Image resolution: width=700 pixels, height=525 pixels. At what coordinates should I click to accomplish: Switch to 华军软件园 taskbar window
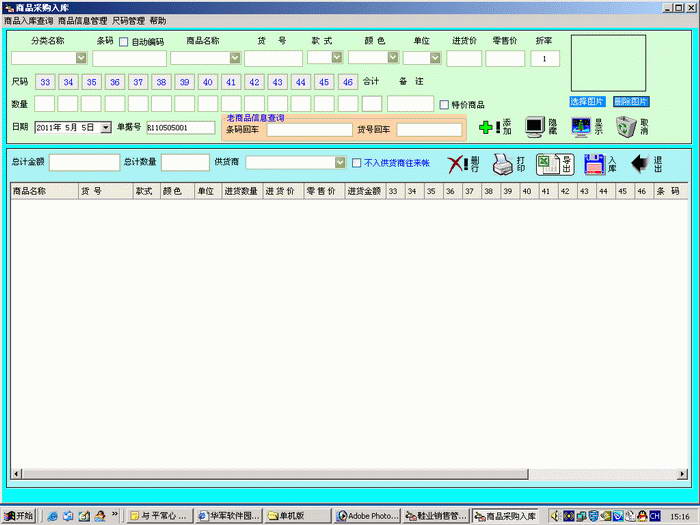point(228,516)
